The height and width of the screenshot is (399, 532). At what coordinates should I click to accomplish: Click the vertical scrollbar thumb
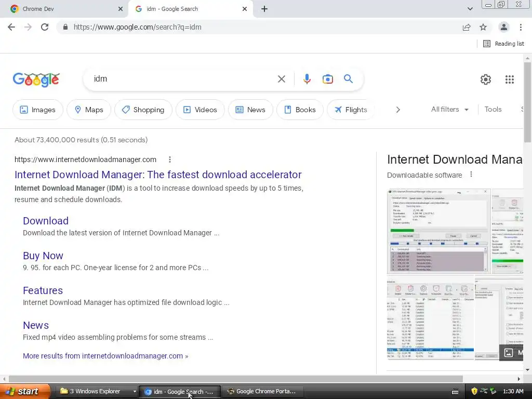[527, 102]
